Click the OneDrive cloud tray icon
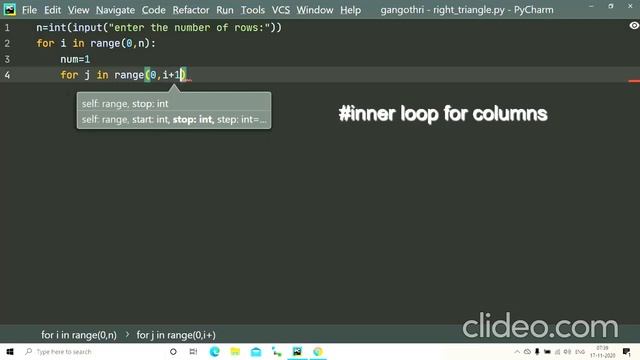Viewport: 640px width, 360px height. pyautogui.click(x=527, y=351)
